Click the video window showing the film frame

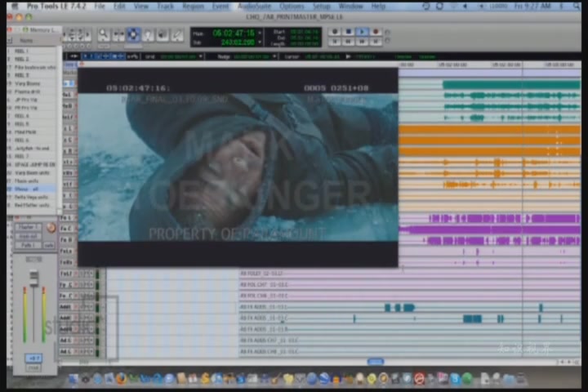coord(238,167)
